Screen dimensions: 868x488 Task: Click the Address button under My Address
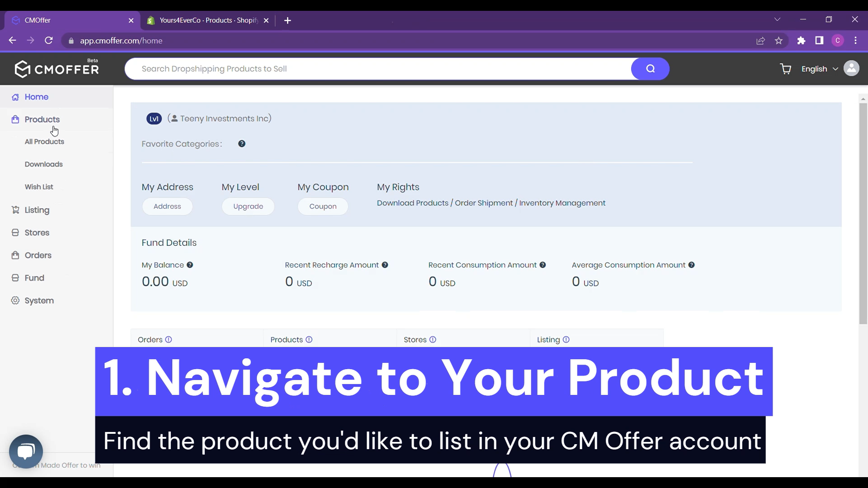click(168, 206)
